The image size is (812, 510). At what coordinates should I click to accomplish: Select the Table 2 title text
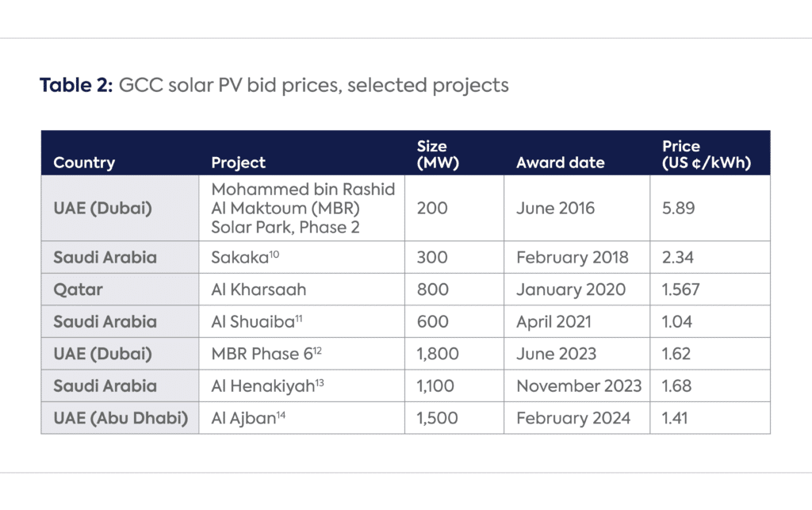coord(274,85)
